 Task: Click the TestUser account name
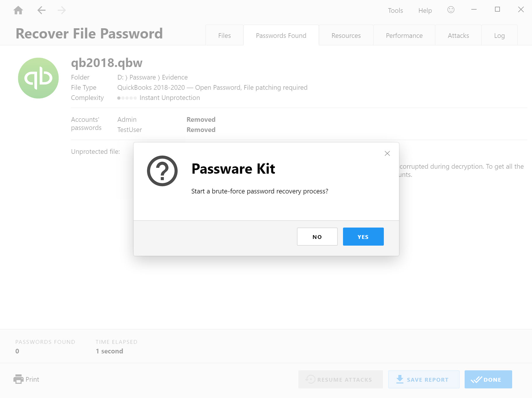point(129,130)
